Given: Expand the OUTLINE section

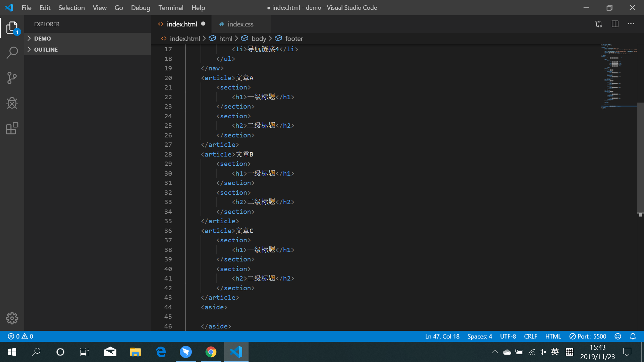Looking at the screenshot, I should click(x=88, y=50).
